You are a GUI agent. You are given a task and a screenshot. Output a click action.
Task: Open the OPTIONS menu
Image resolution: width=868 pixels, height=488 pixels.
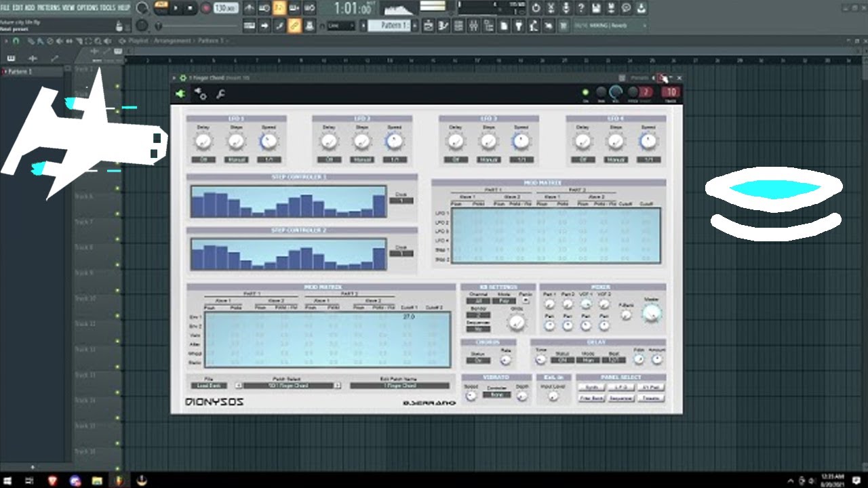pyautogui.click(x=87, y=7)
